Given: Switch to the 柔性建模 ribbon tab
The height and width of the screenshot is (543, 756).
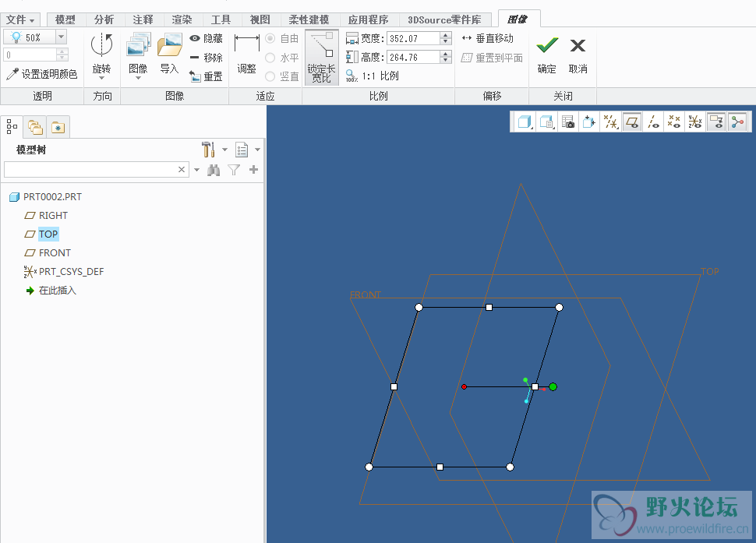Looking at the screenshot, I should tap(309, 19).
